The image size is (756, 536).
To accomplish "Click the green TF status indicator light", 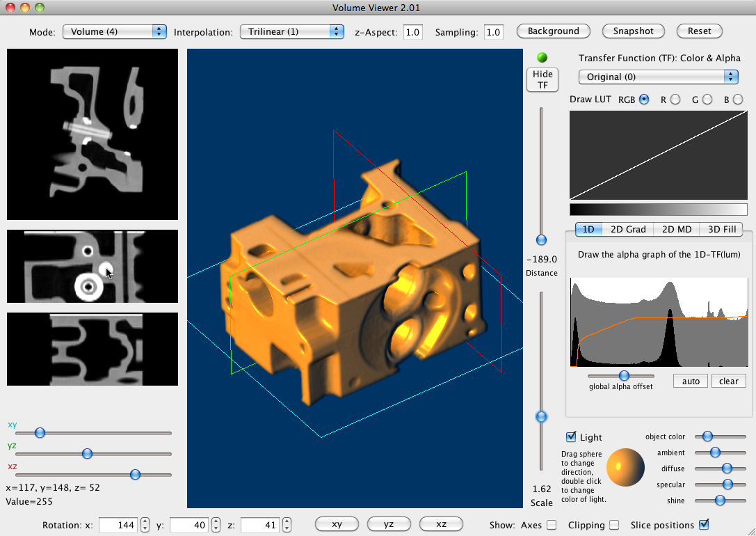I will click(x=542, y=58).
